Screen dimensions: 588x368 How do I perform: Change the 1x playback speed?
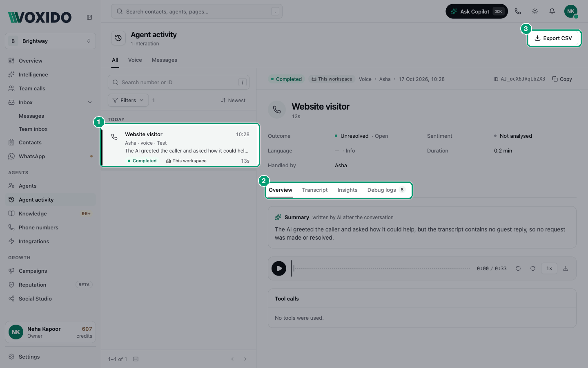[x=549, y=269]
